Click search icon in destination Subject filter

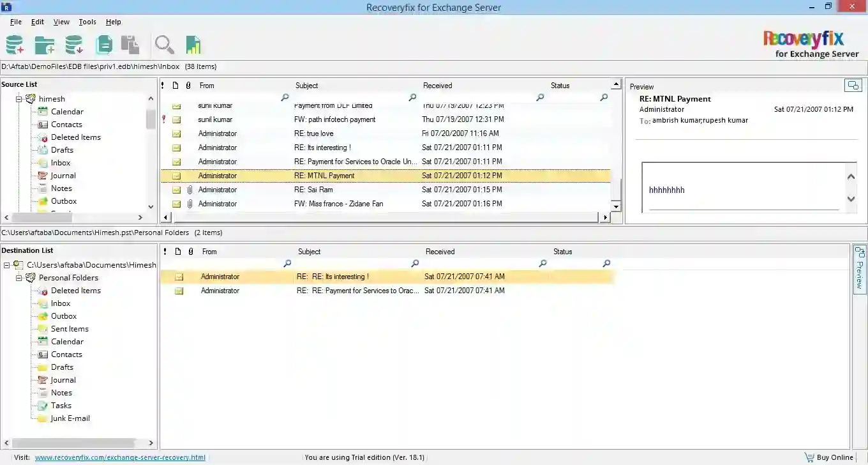(415, 263)
